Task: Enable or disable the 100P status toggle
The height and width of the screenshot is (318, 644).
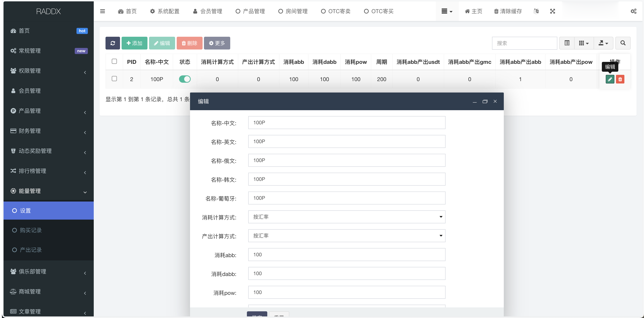Action: pos(185,79)
